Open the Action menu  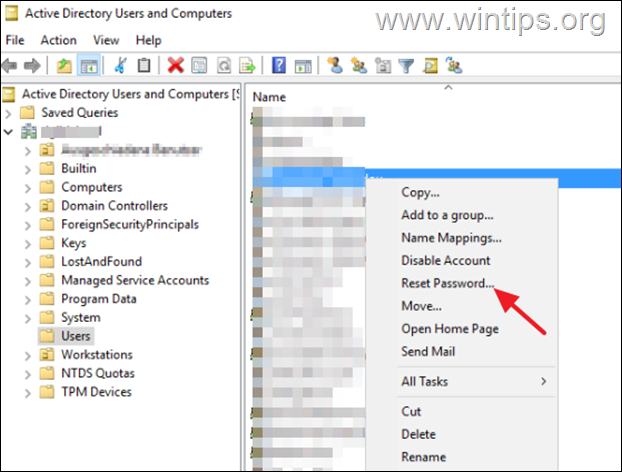click(59, 40)
